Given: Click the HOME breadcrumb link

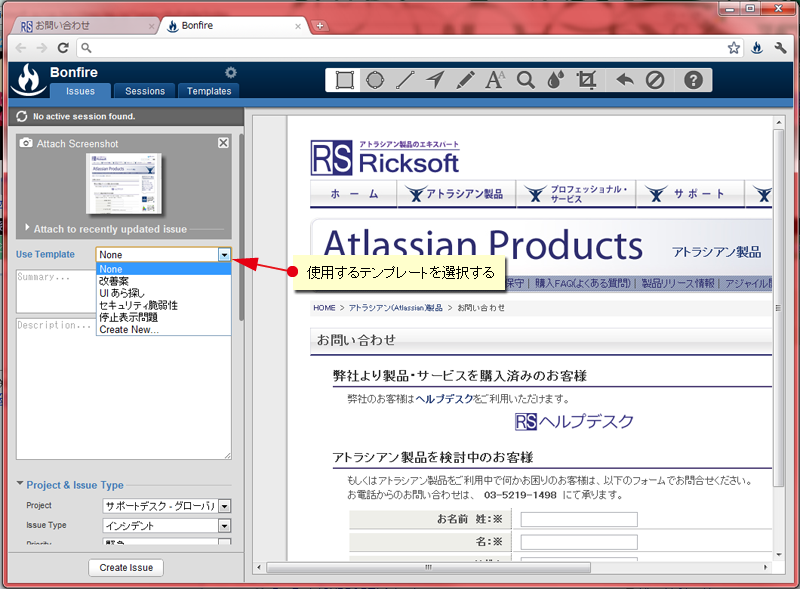Looking at the screenshot, I should pyautogui.click(x=324, y=308).
